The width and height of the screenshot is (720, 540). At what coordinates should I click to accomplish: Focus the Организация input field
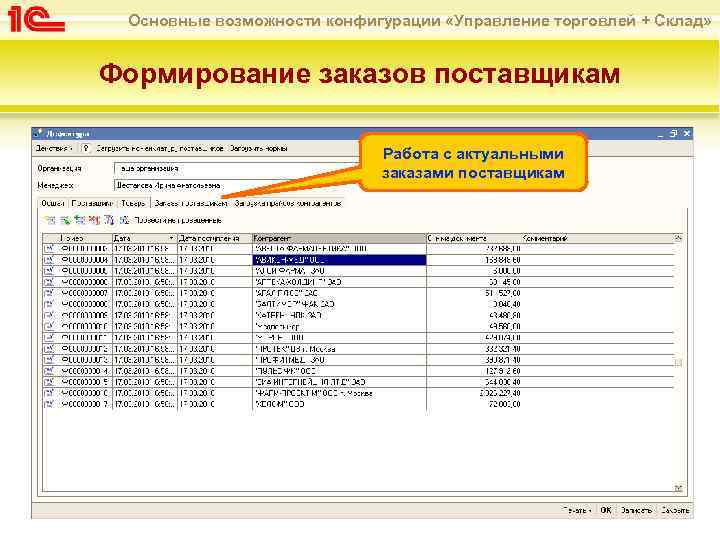pyautogui.click(x=236, y=169)
